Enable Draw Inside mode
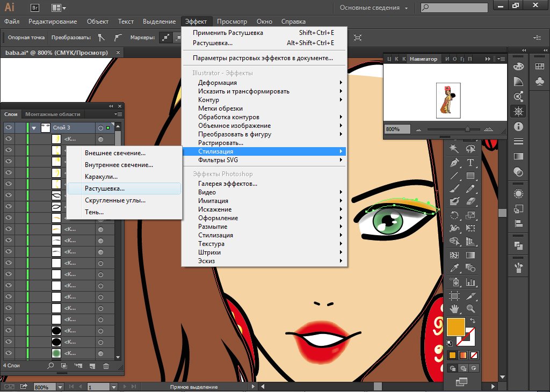Image resolution: width=550 pixels, height=392 pixels. [474, 368]
